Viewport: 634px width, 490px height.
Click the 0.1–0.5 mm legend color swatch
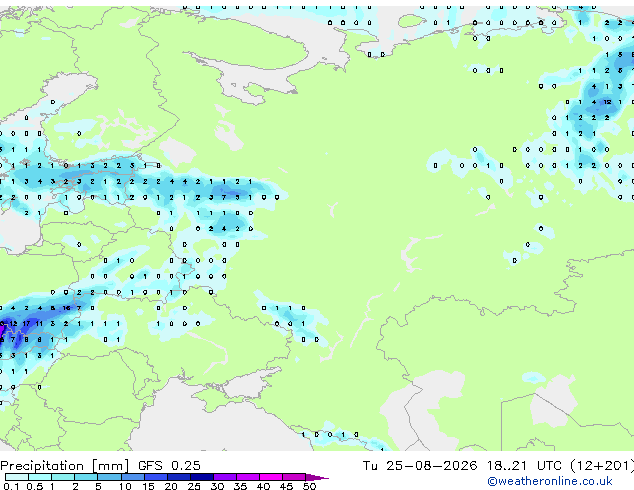click(x=17, y=477)
